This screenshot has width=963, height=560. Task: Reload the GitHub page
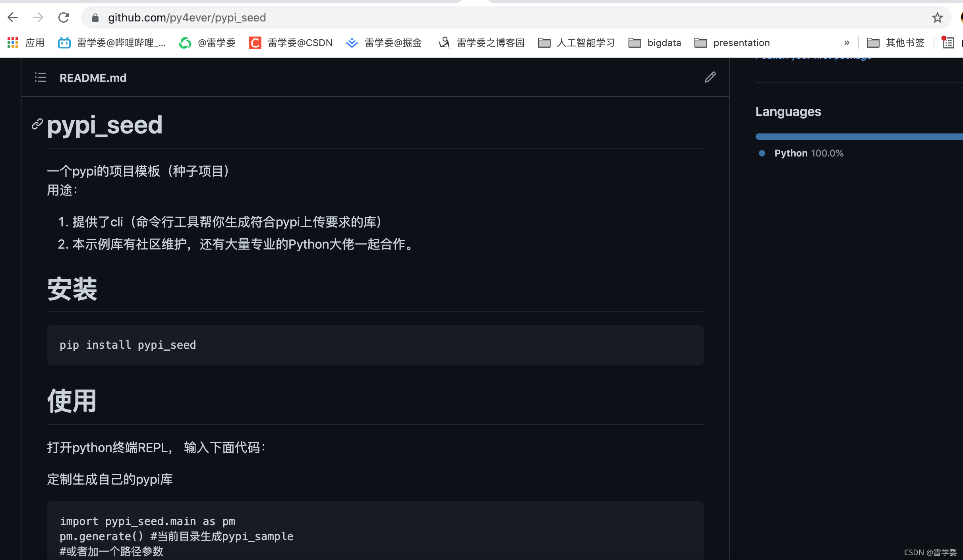(64, 17)
